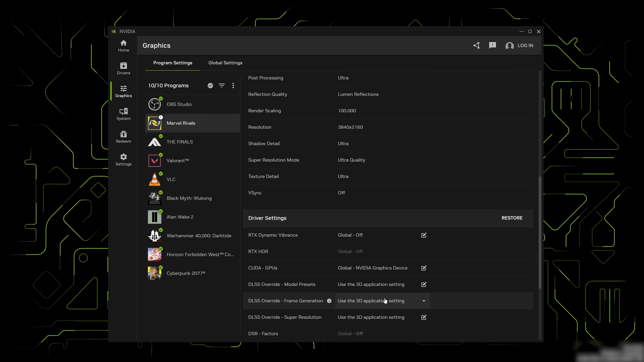Click the LOG IN button
Image resolution: width=644 pixels, height=362 pixels.
click(x=525, y=46)
